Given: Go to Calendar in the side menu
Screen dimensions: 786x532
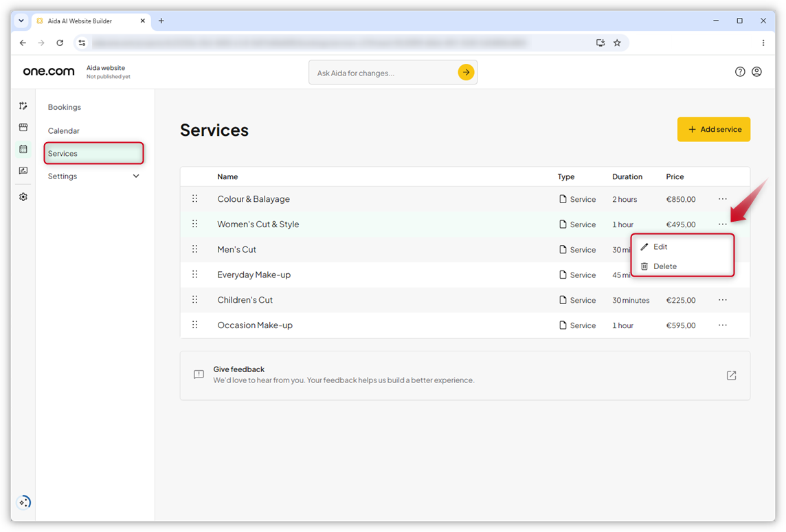Looking at the screenshot, I should [64, 130].
